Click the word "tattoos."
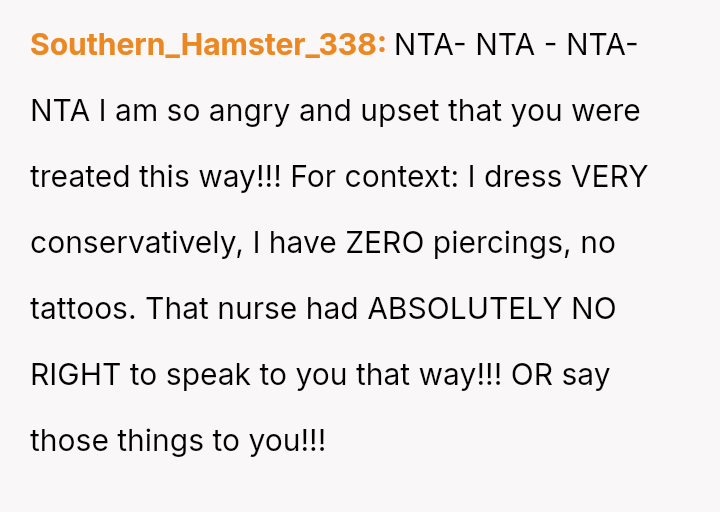Screen dimensions: 720x512 coord(83,308)
